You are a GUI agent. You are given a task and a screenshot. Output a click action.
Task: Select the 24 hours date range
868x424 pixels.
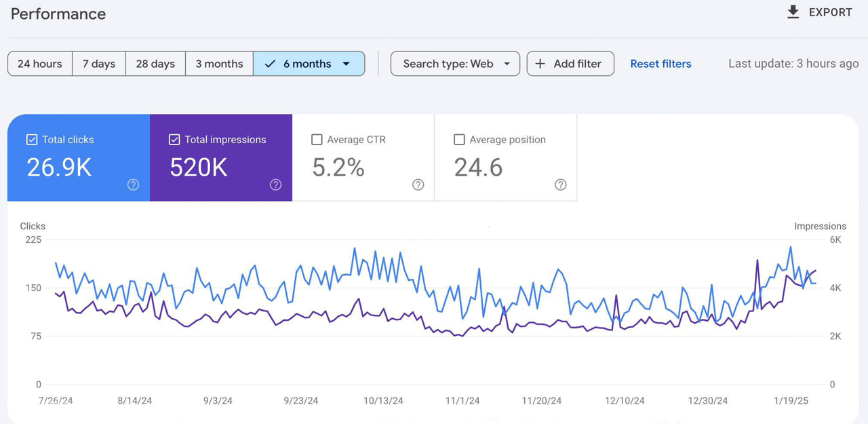point(40,64)
